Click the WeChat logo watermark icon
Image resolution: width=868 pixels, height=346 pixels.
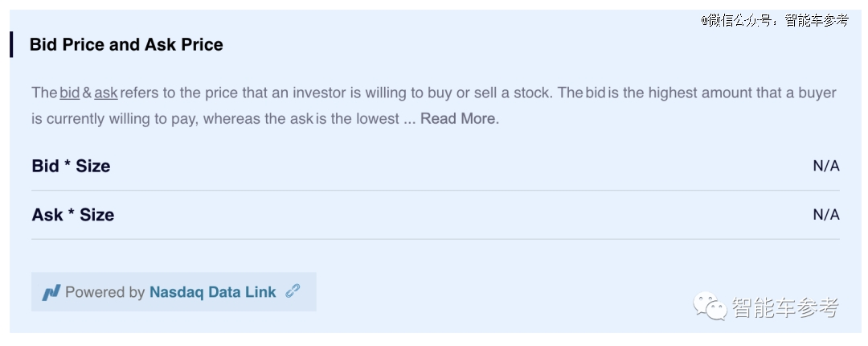pos(710,306)
